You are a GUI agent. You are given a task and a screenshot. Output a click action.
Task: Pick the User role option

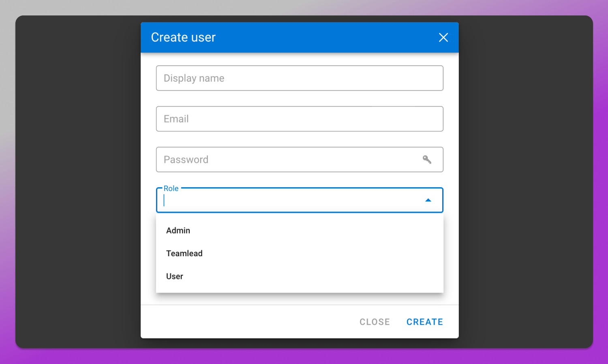[x=300, y=276]
